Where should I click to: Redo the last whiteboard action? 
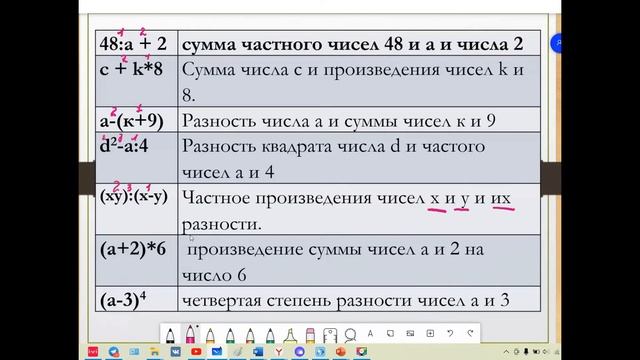pyautogui.click(x=470, y=333)
